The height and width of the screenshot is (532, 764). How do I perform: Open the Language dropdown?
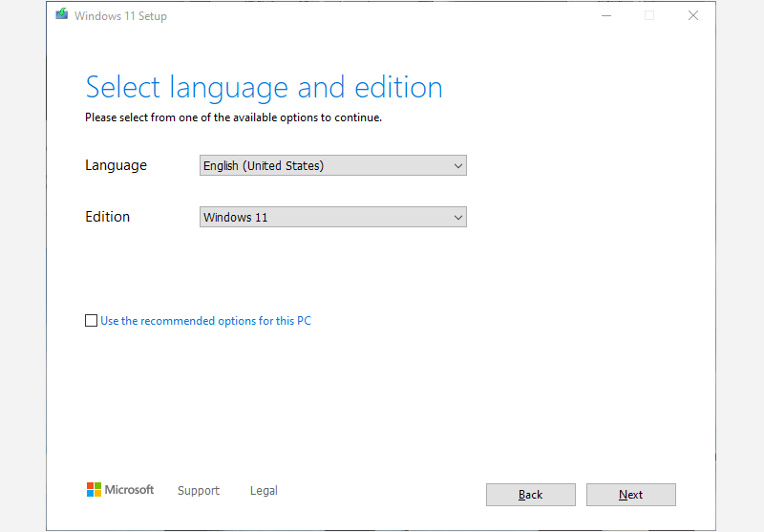pyautogui.click(x=332, y=165)
